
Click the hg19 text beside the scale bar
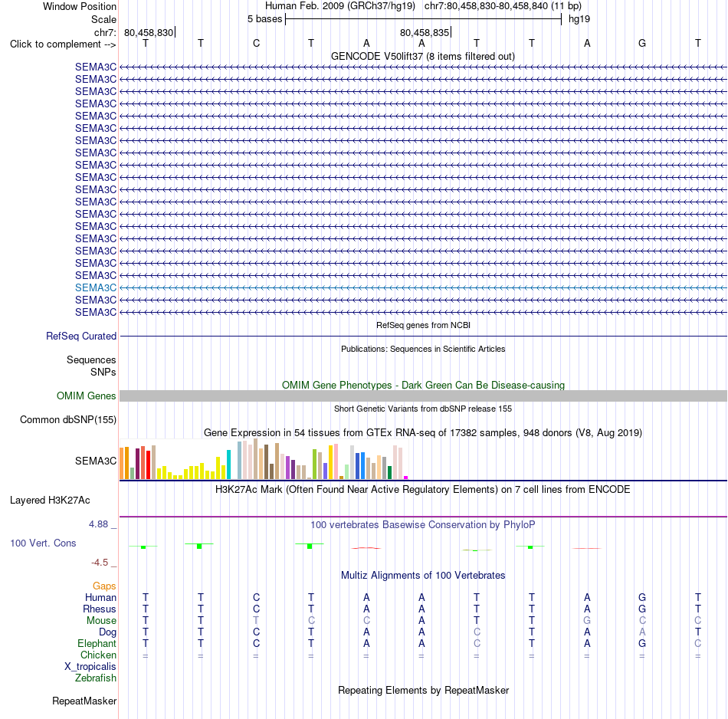tap(579, 19)
